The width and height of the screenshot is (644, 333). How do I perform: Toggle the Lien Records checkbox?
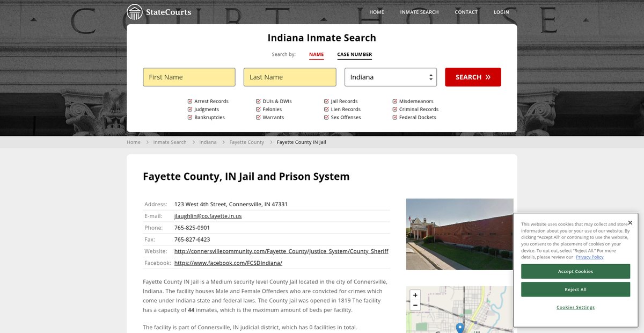tap(326, 109)
